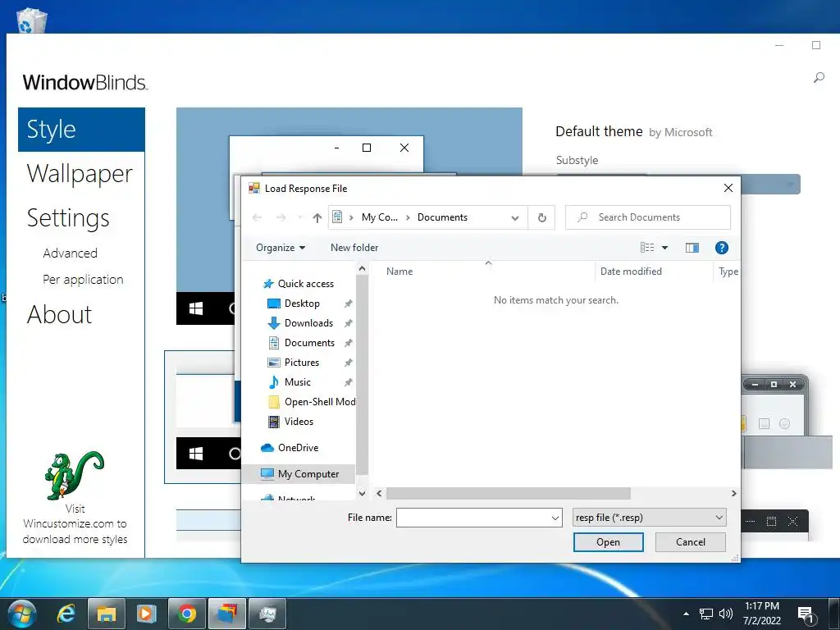Viewport: 840px width, 630px height.
Task: Visit Wincustomize.com to download more styles
Action: [x=75, y=524]
